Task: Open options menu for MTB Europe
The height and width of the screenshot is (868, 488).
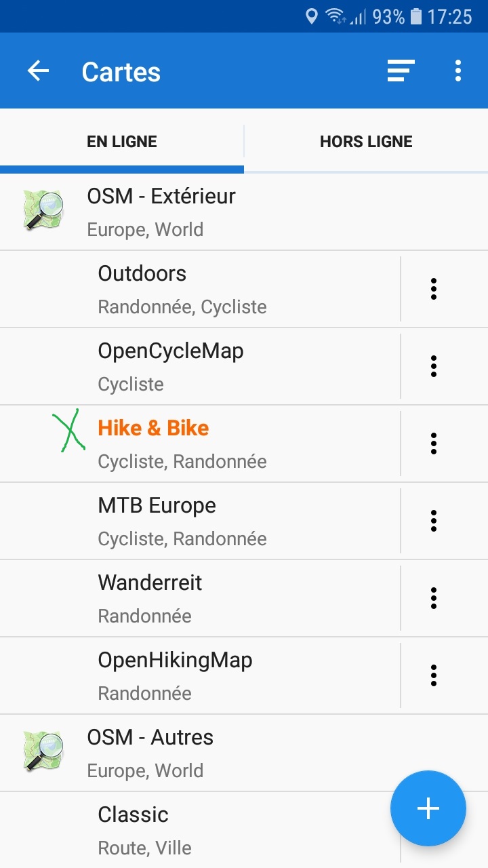Action: (x=434, y=521)
